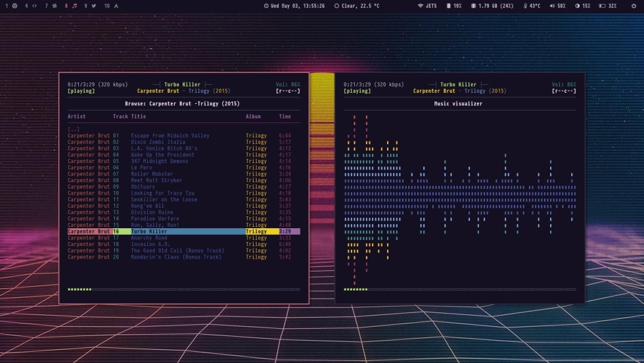Open workspace 7 settings gear icon

55,6
